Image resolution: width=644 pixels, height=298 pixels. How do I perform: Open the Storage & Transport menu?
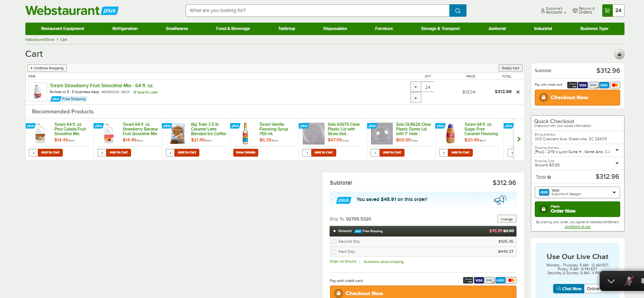[x=440, y=29]
